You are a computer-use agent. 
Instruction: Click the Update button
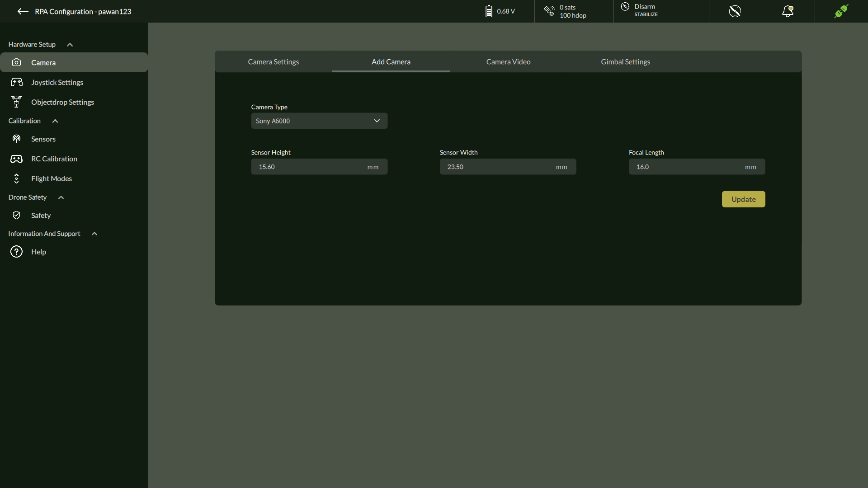coord(743,199)
